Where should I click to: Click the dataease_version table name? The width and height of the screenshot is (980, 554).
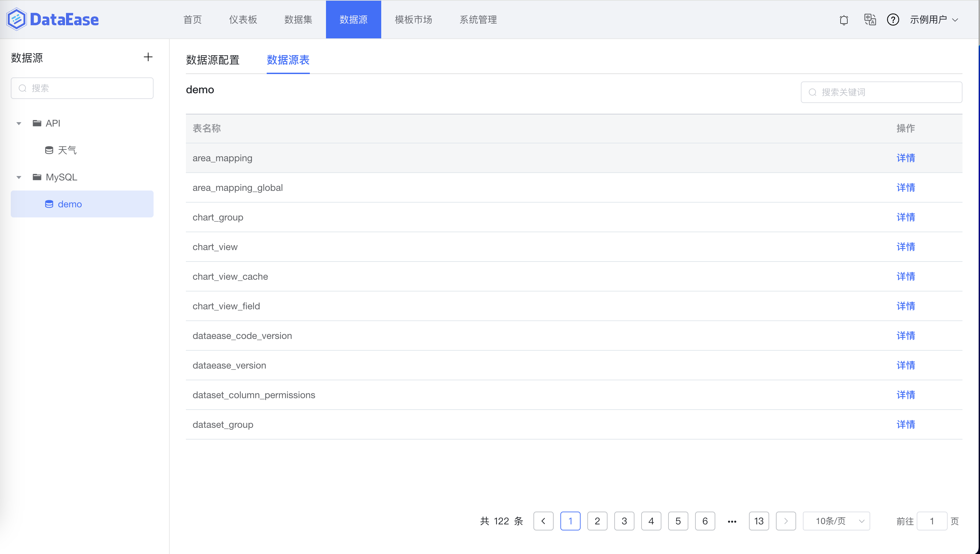click(229, 365)
